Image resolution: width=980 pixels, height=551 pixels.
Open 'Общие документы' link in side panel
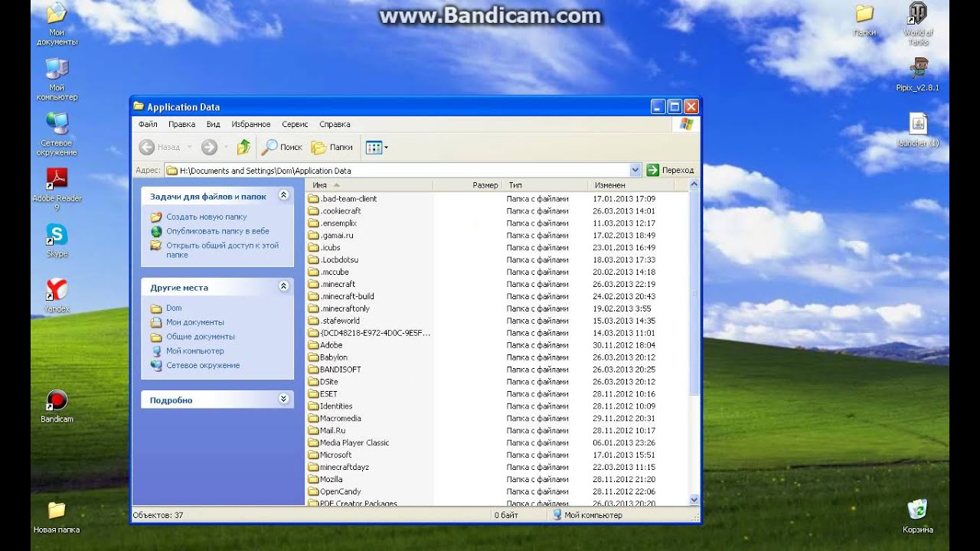(x=200, y=337)
